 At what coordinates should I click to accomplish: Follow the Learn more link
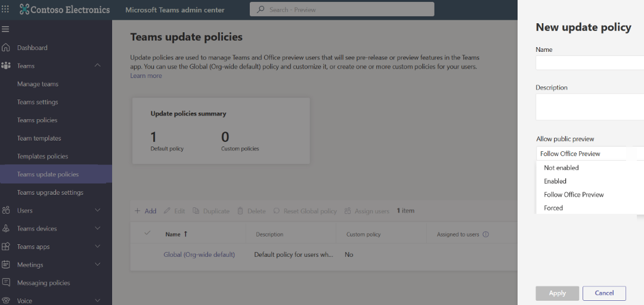pos(146,76)
